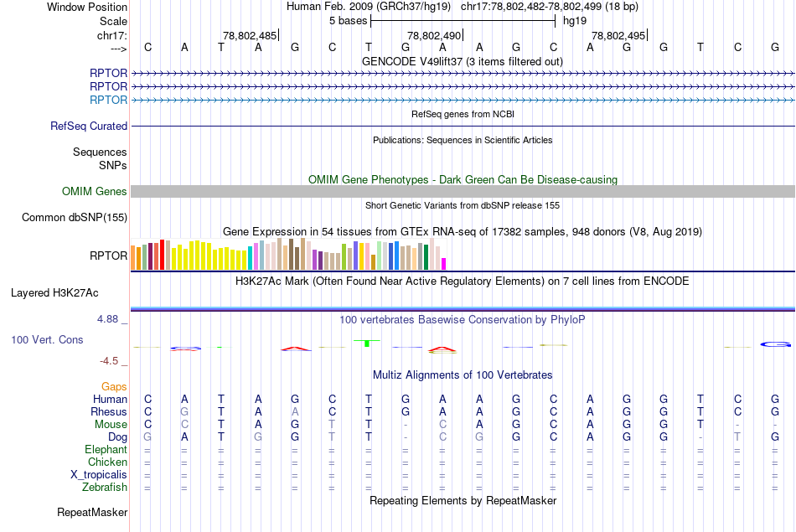Click the Sequences track label
796x532 pixels.
pyautogui.click(x=100, y=152)
